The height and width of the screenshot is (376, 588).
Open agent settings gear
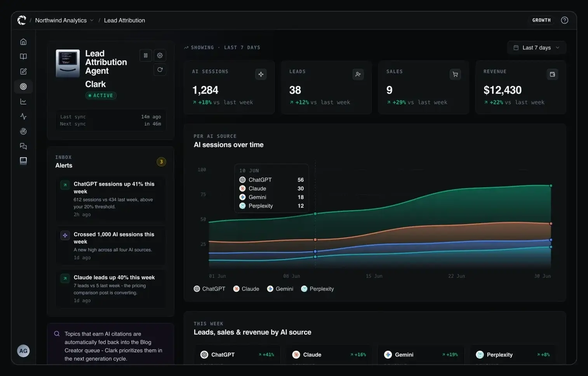point(160,56)
